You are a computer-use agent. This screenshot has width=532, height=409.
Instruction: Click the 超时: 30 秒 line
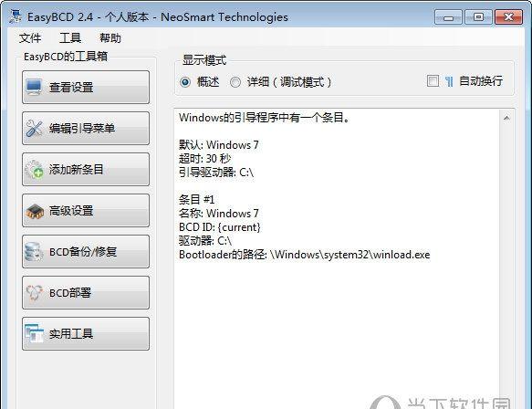click(x=205, y=159)
